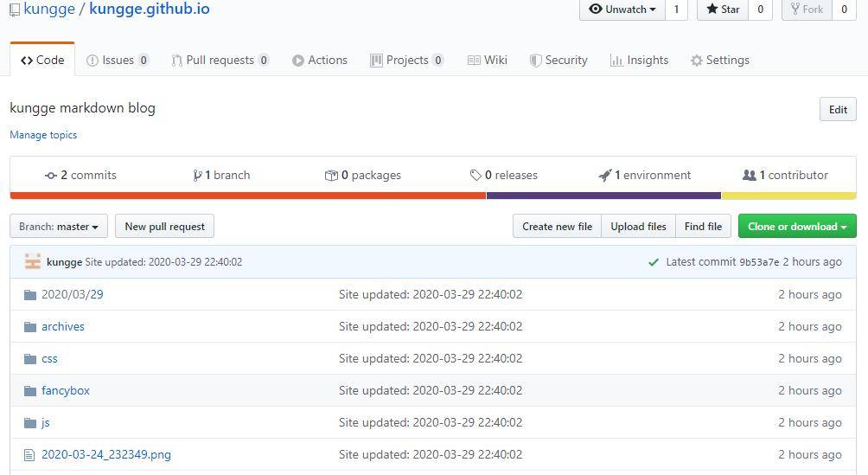The height and width of the screenshot is (475, 868).
Task: Open repository Settings tab
Action: pyautogui.click(x=720, y=60)
